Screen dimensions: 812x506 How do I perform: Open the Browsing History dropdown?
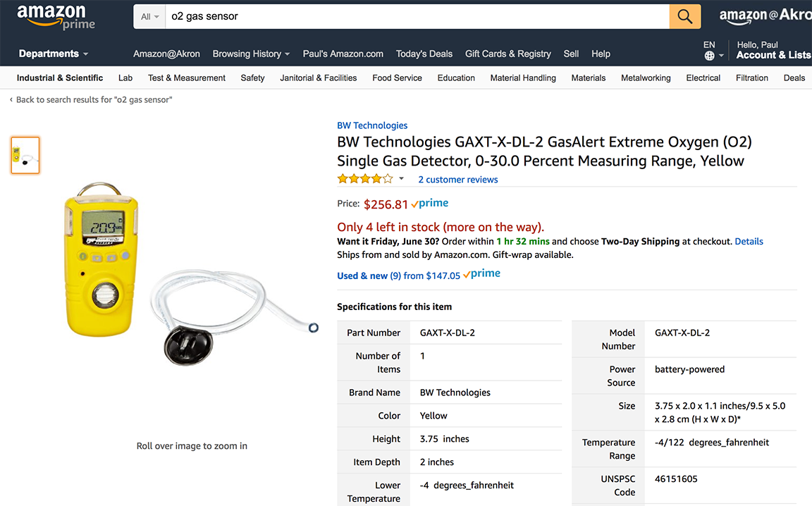point(251,54)
